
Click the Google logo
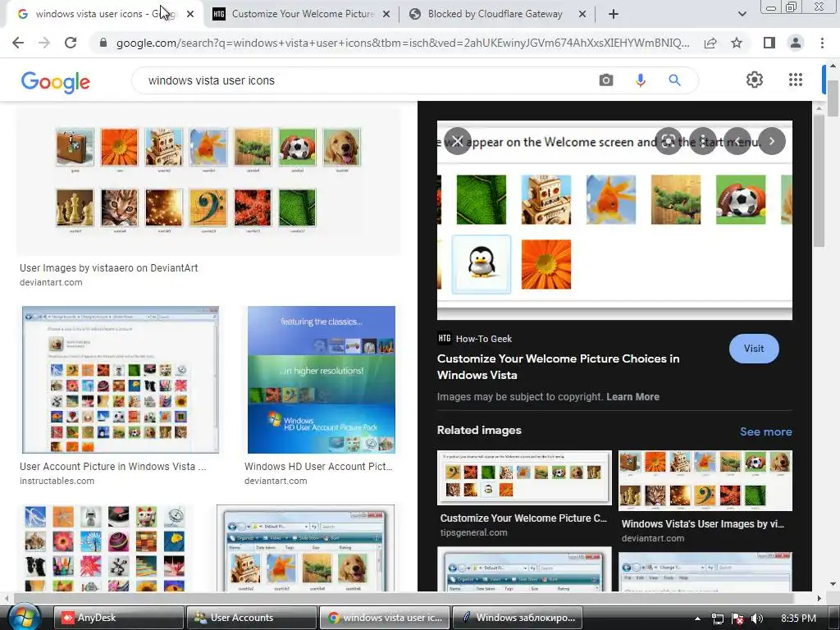pyautogui.click(x=55, y=82)
